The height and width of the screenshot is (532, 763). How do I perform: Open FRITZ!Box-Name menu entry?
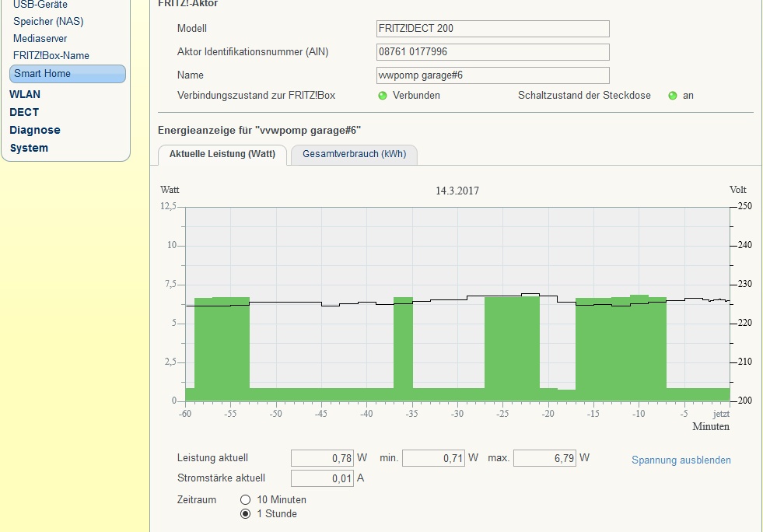51,55
